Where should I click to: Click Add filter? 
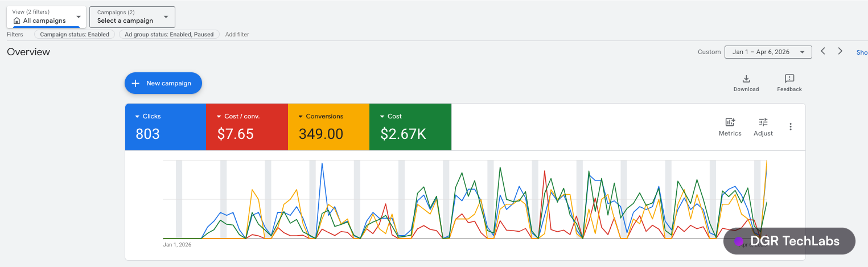click(x=237, y=34)
